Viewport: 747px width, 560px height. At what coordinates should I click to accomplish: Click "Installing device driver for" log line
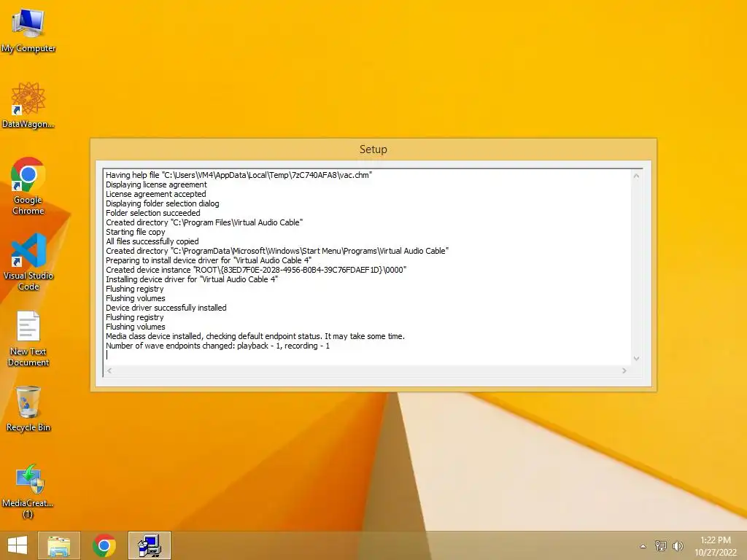[x=192, y=279]
